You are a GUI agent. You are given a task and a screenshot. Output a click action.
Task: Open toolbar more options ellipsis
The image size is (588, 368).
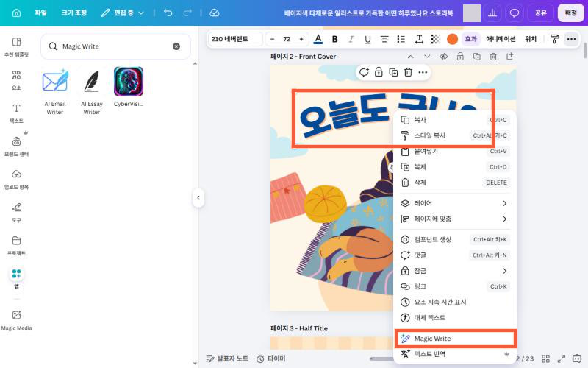coord(571,39)
